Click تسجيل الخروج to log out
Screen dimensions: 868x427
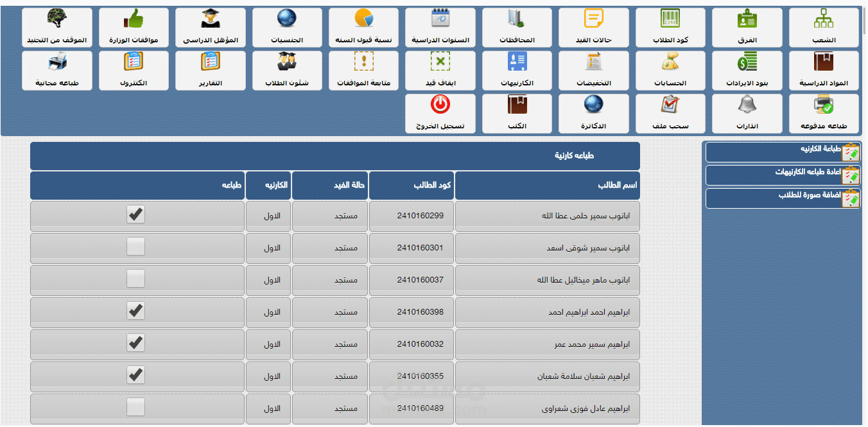[x=440, y=113]
